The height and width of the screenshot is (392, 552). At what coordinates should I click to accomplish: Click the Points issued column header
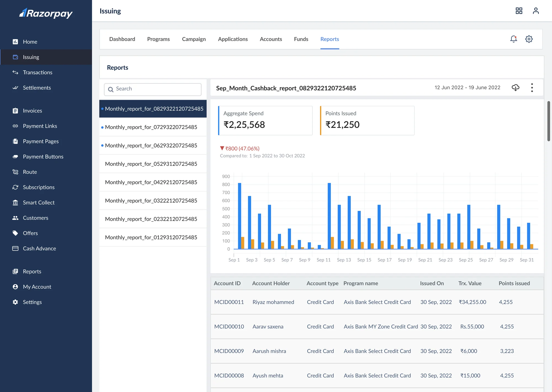(514, 283)
